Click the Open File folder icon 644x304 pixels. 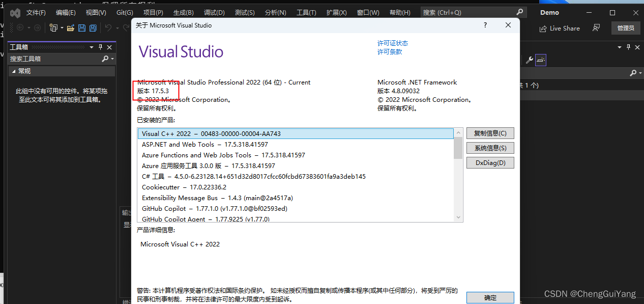71,28
